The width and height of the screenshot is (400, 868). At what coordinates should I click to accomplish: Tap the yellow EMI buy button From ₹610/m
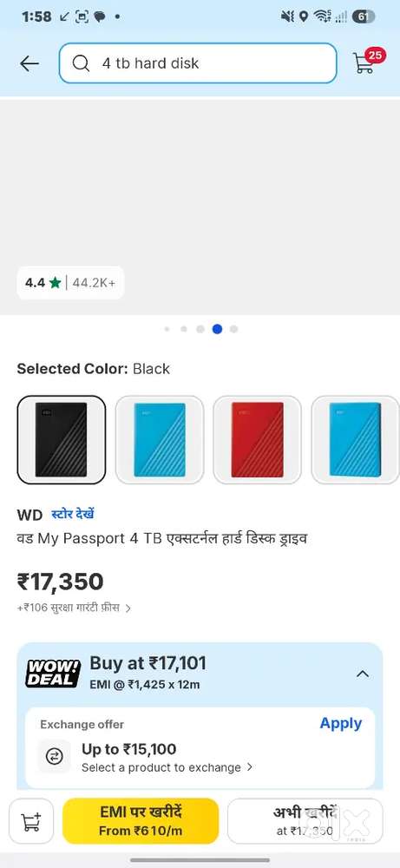click(x=141, y=820)
